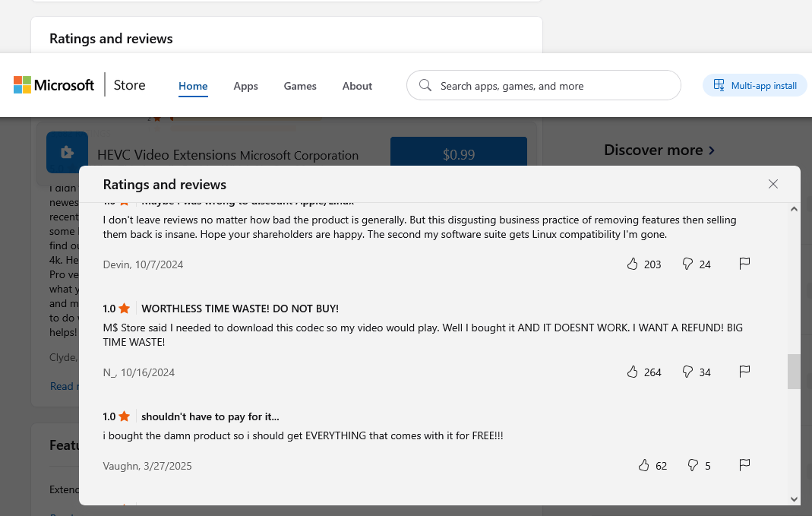Thumbs up the WORTHLESS TIME WASTE review
The height and width of the screenshot is (516, 812).
[632, 372]
